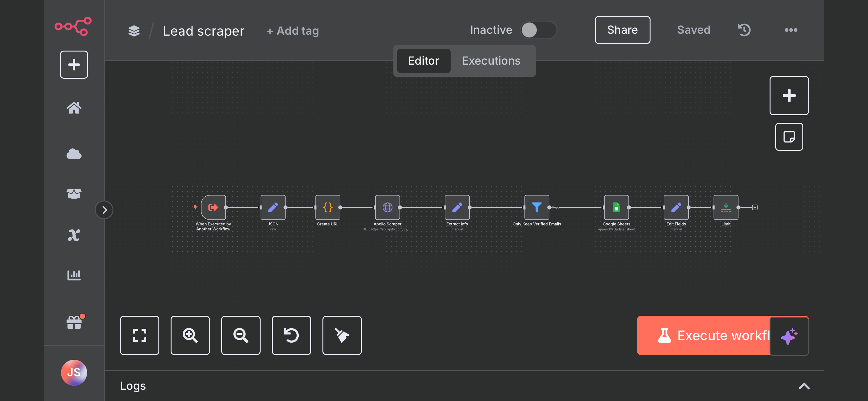Screen dimensions: 868x401
Task: Open the three-dot more options menu
Action: (791, 30)
